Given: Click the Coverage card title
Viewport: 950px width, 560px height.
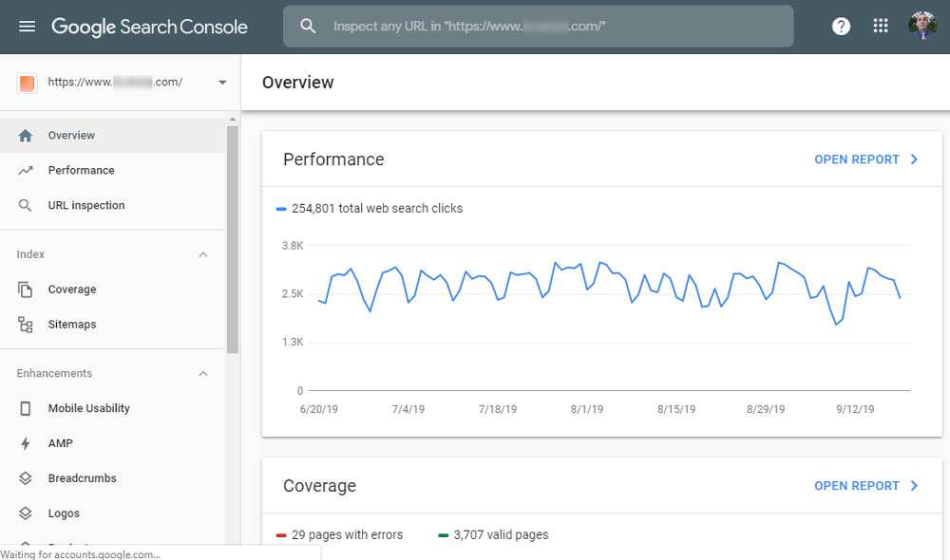Looking at the screenshot, I should [x=319, y=486].
